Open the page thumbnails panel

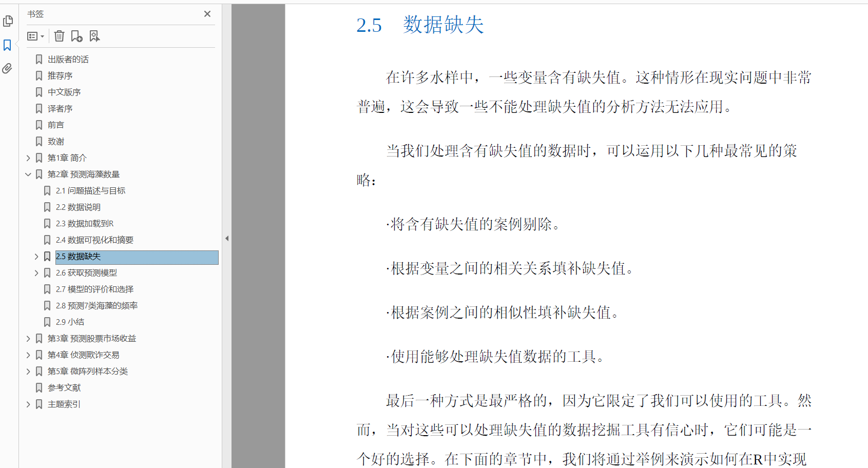(8, 21)
